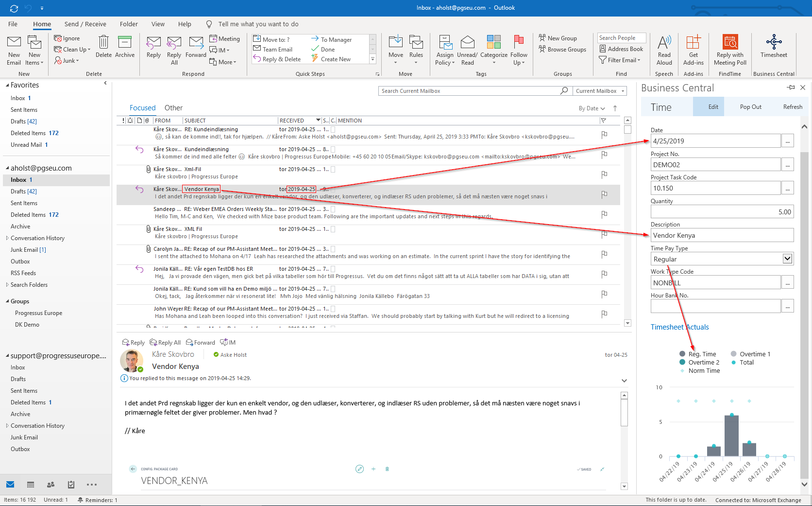Open Calendar view in bottom navigation bar
The image size is (812, 506).
31,485
